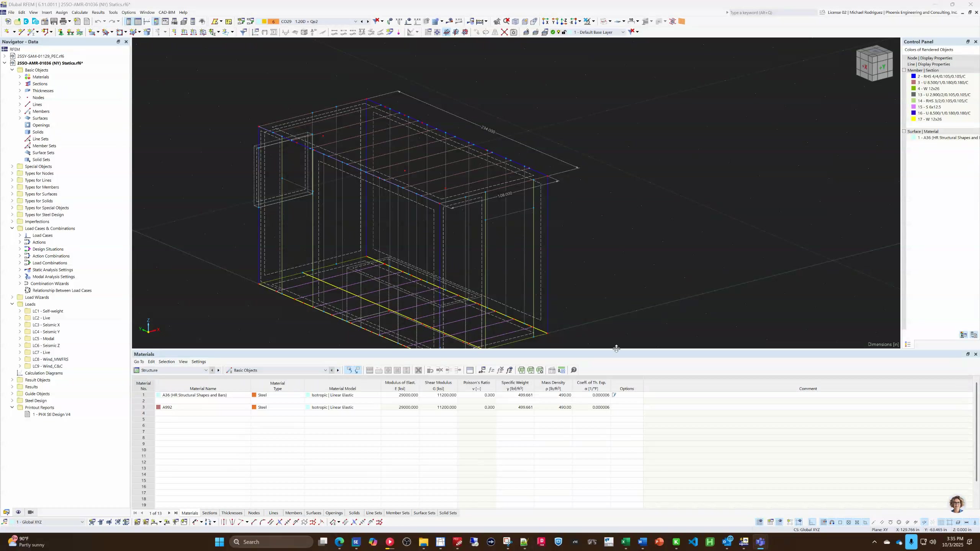Click the orange wall panel icon in top toolbar

(x=682, y=21)
